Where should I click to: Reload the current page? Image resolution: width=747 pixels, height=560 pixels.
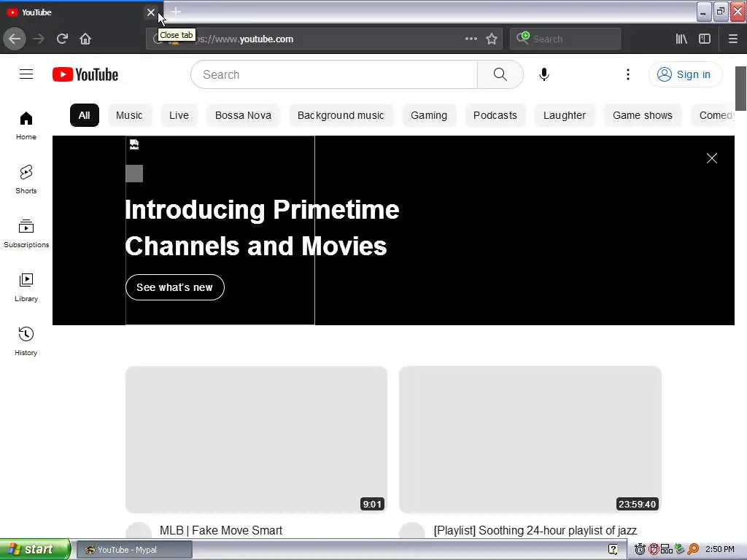pyautogui.click(x=62, y=39)
